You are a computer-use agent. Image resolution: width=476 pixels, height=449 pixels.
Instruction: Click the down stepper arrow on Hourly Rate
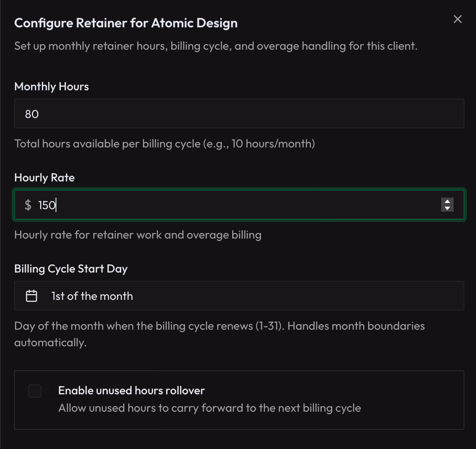[x=447, y=208]
